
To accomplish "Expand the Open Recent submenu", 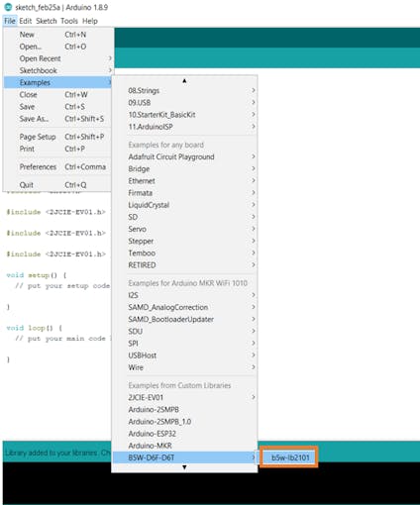I will (57, 58).
